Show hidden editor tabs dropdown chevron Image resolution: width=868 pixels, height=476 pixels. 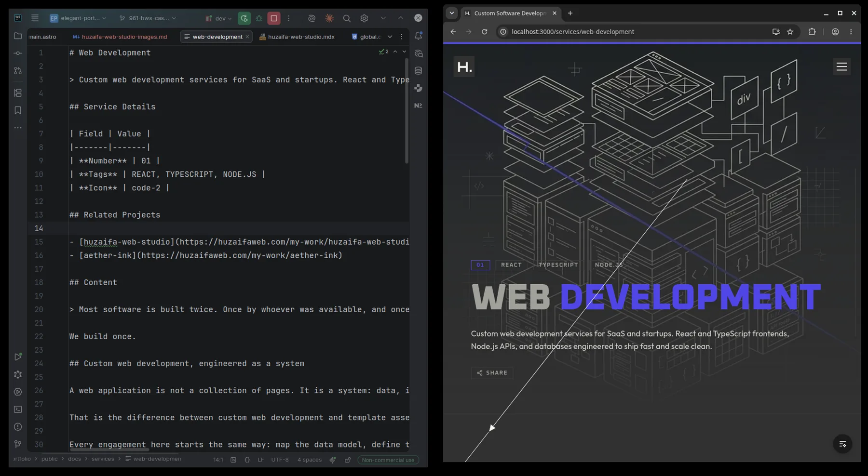(390, 37)
